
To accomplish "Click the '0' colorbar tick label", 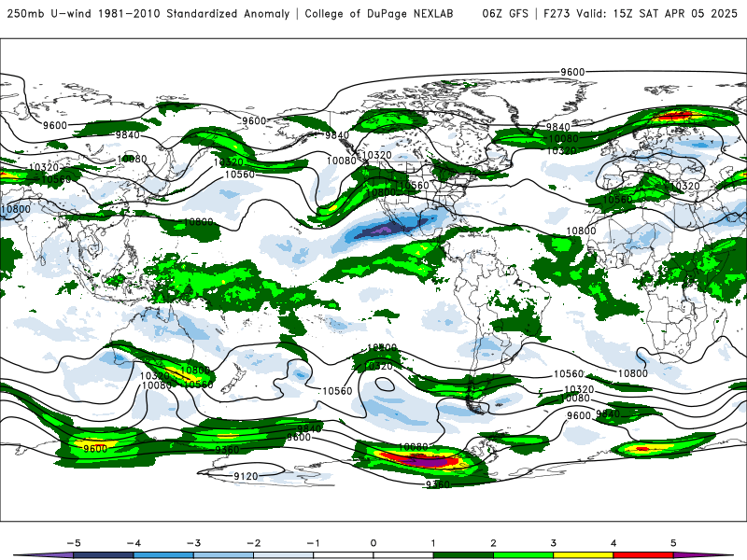I will point(373,543).
